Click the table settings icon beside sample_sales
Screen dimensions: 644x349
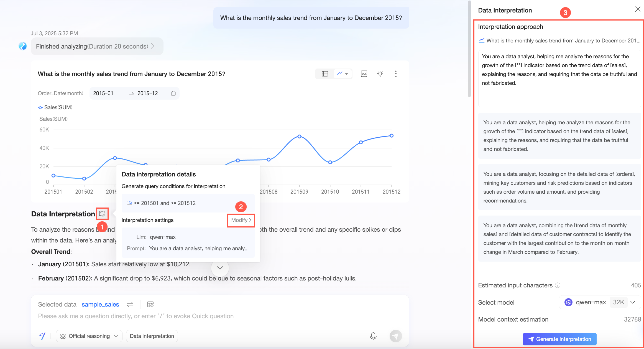pos(150,304)
